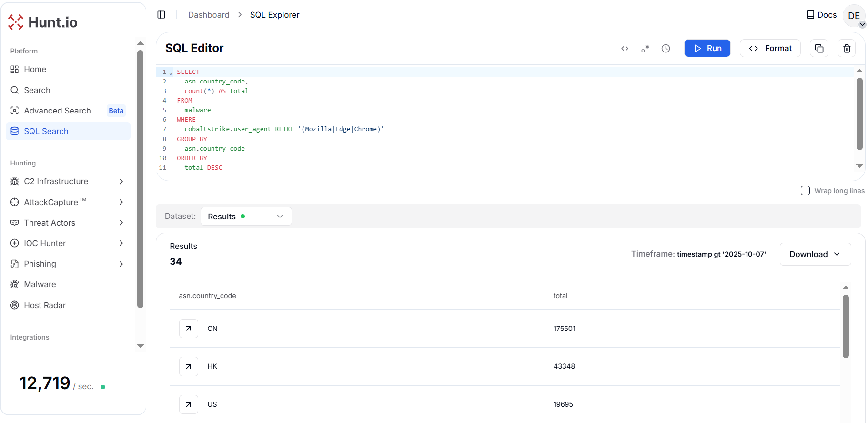
Task: Click total value 175501
Action: (x=565, y=329)
